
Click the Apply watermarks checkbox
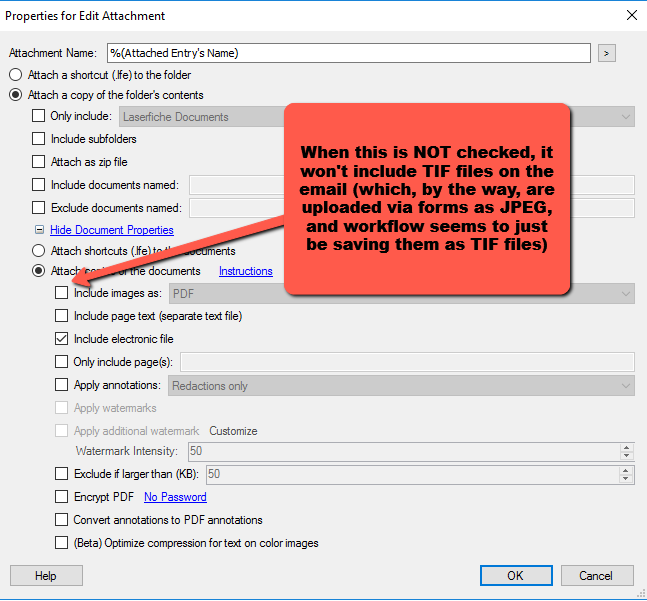click(x=61, y=408)
